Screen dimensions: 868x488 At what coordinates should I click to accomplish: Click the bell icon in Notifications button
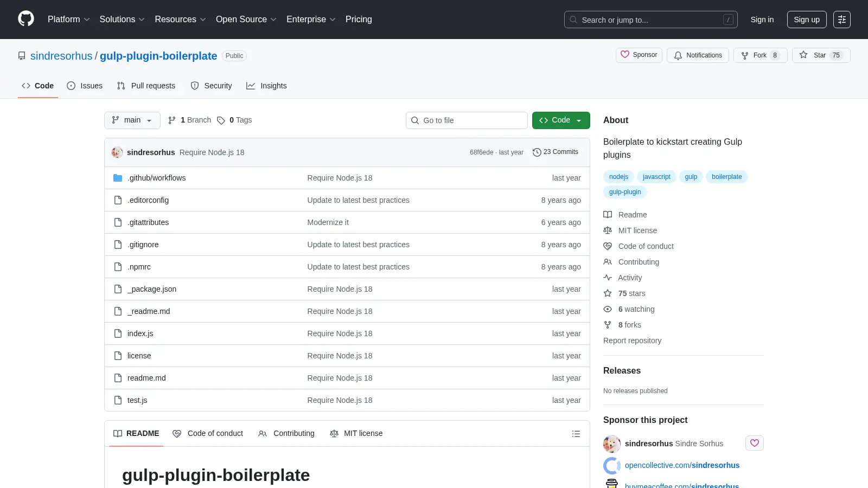coord(678,55)
